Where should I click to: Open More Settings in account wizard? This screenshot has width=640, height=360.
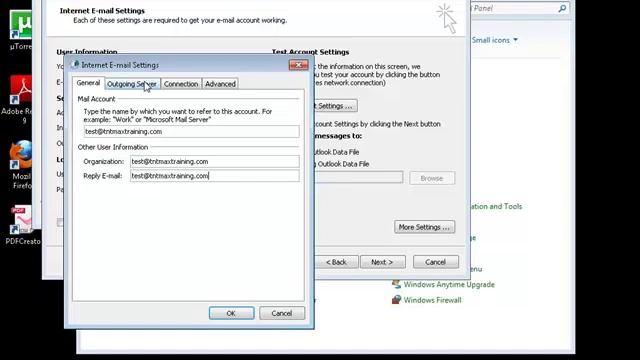coord(424,227)
